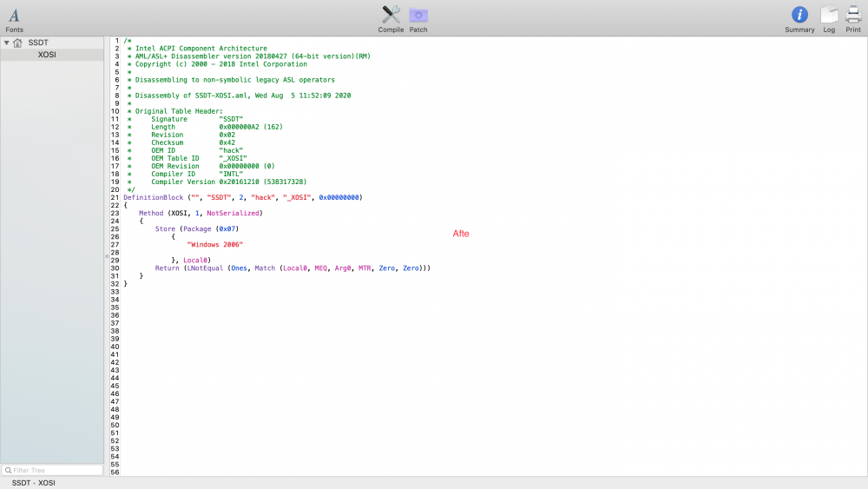
Task: Open the Fonts panel
Action: 14,18
